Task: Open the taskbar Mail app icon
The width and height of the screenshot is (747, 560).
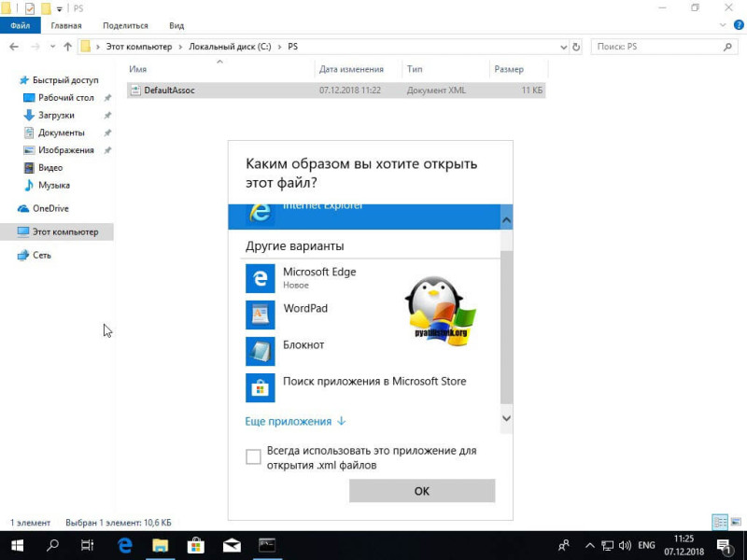Action: point(231,545)
